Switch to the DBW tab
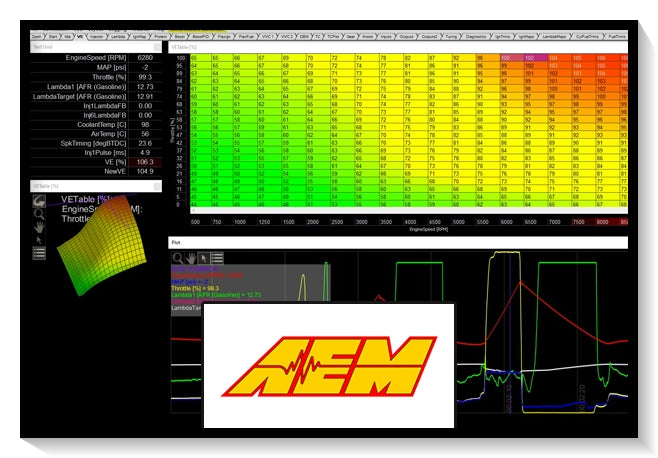 (304, 37)
